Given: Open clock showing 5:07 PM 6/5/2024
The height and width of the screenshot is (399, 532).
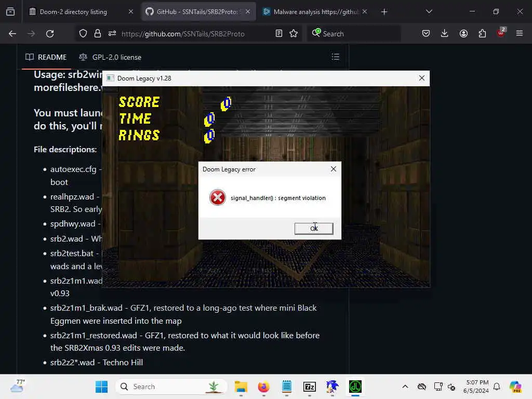Looking at the screenshot, I should pos(476,387).
